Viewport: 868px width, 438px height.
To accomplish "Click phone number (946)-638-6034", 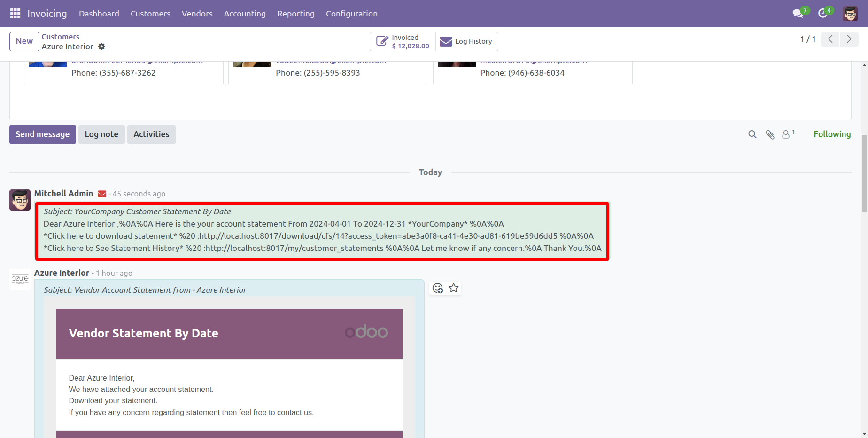I will click(x=536, y=73).
